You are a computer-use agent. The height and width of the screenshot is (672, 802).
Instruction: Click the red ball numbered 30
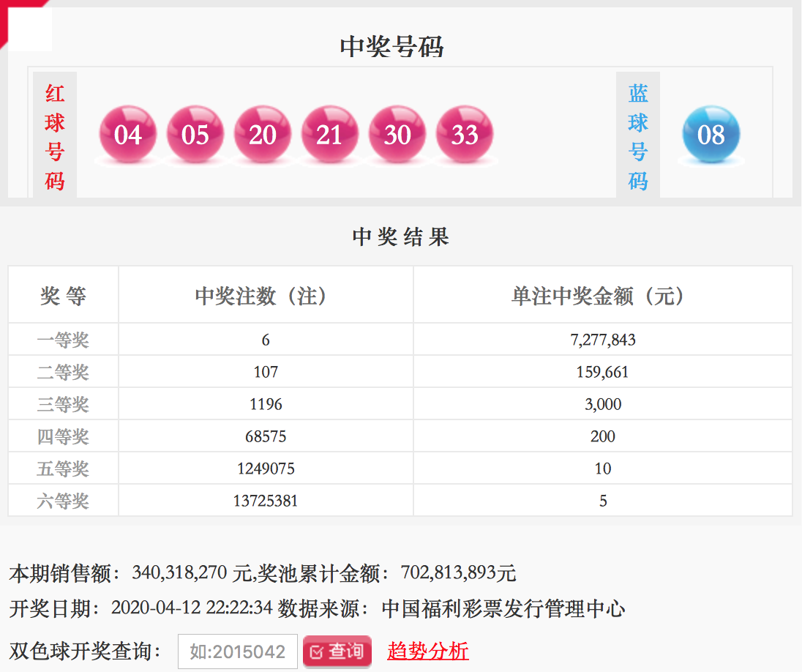397,135
